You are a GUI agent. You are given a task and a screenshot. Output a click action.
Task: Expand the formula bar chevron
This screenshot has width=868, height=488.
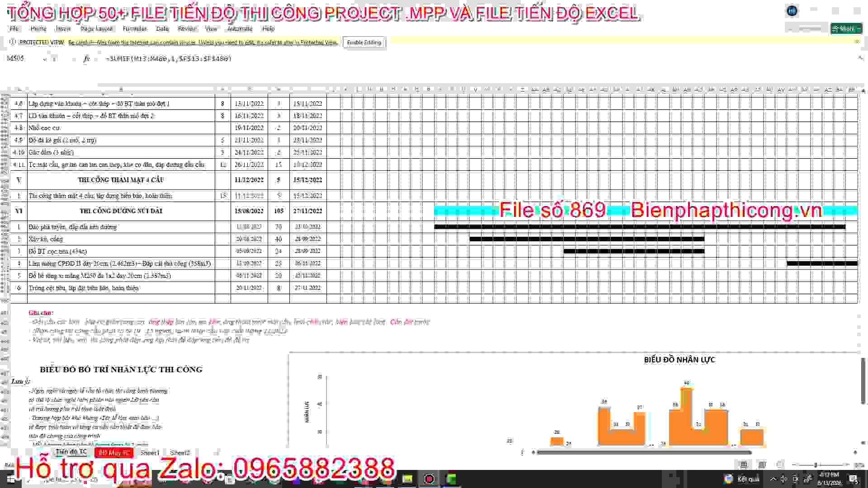pyautogui.click(x=860, y=58)
